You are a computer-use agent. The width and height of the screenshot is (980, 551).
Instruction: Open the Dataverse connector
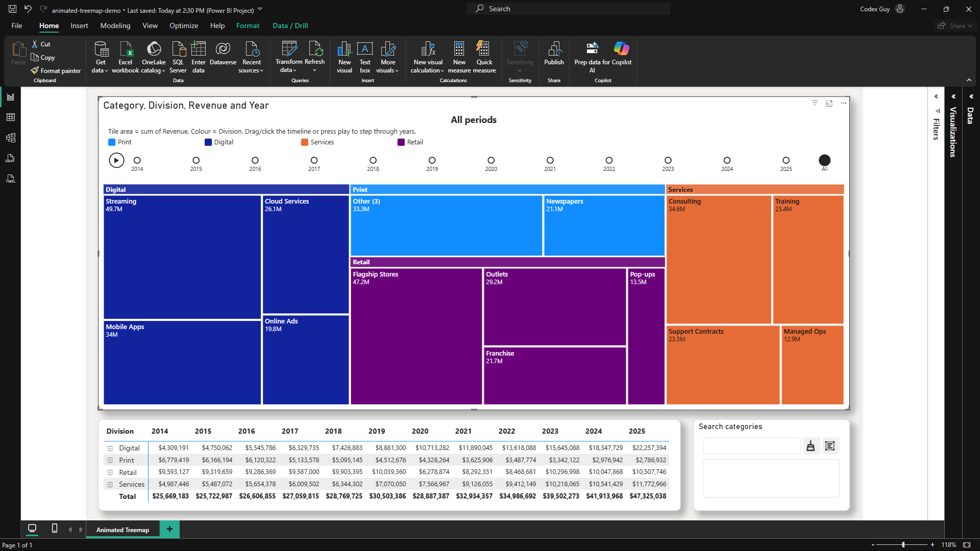coord(223,54)
